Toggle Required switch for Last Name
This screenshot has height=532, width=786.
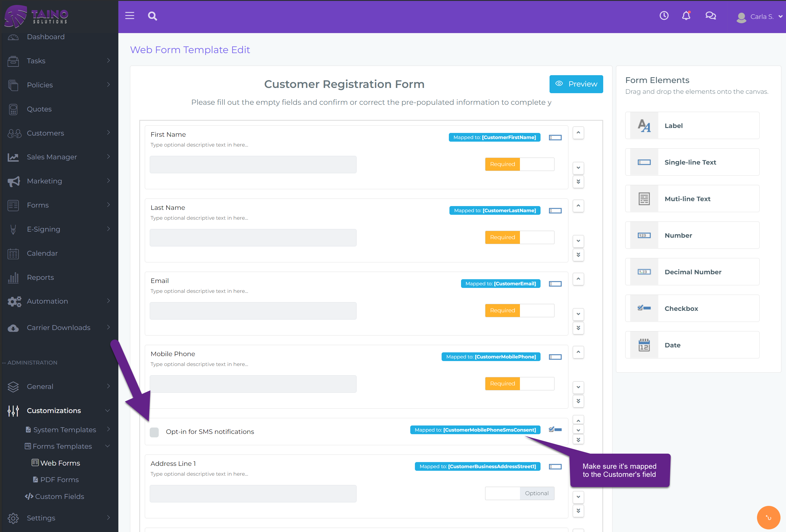pos(519,237)
